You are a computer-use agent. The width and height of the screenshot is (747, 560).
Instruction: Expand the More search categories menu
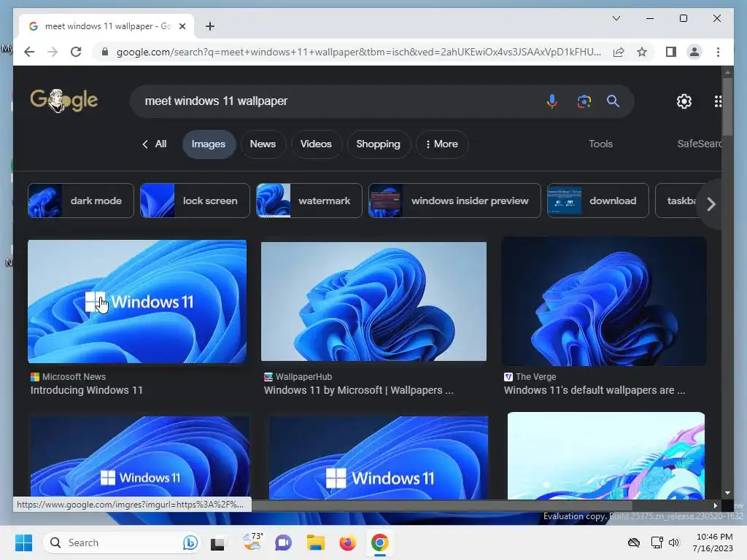[441, 144]
